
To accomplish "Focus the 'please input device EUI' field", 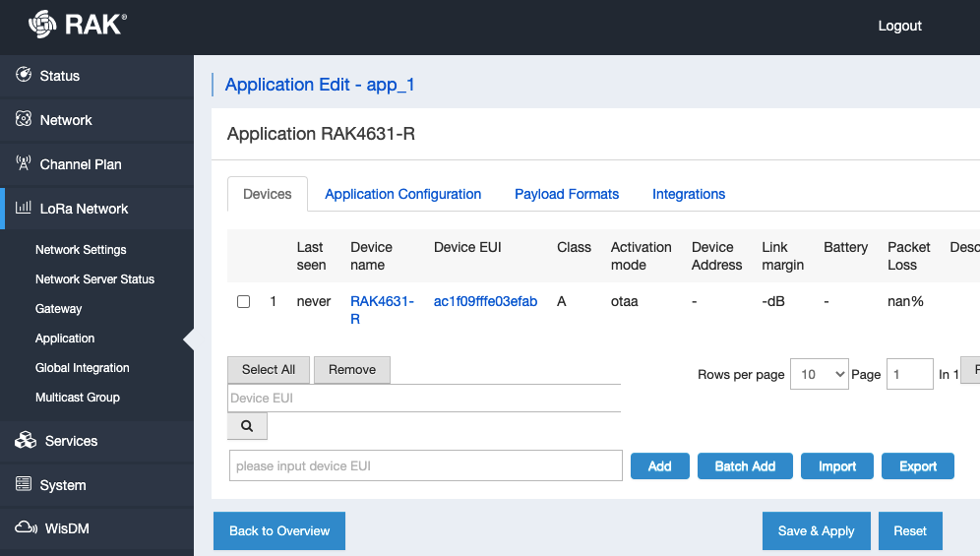I will tap(426, 465).
